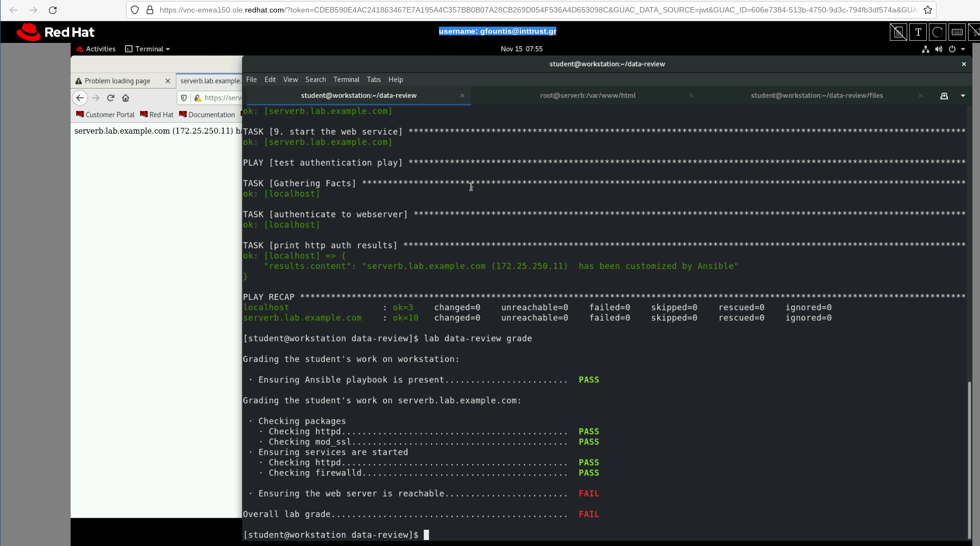The width and height of the screenshot is (980, 546).
Task: Open the terminal tab list dropdown arrow
Action: click(x=964, y=95)
